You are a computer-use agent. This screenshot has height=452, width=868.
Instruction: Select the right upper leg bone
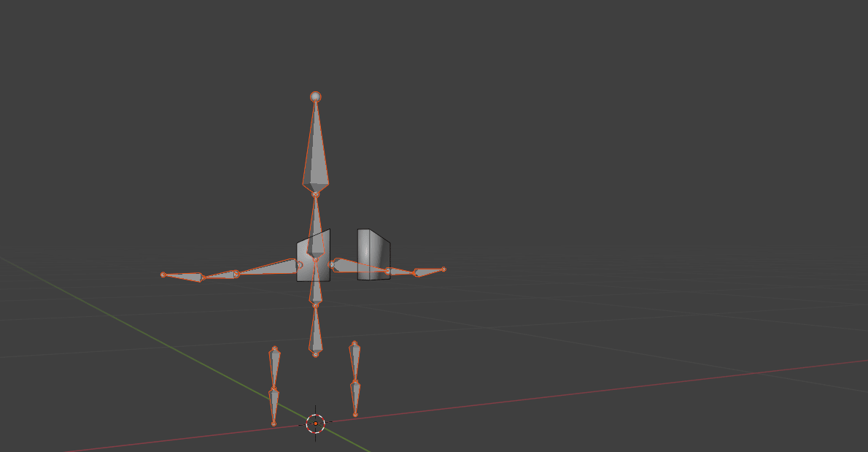(x=354, y=360)
